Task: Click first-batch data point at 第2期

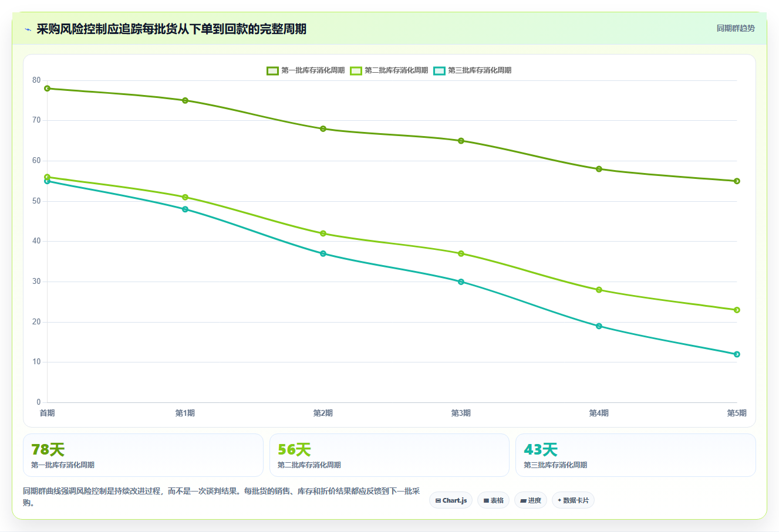Action: [x=323, y=128]
